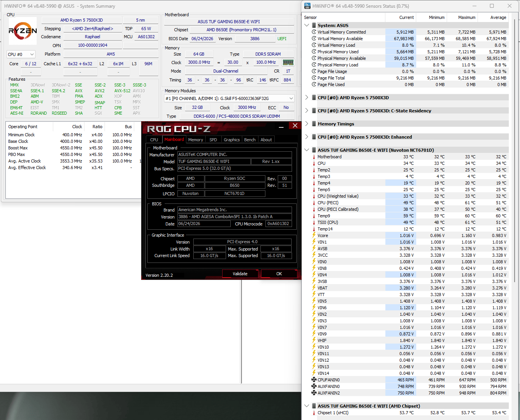Click the clock icon beside Physical Memory Load
The height and width of the screenshot is (420, 520).
pos(314,65)
